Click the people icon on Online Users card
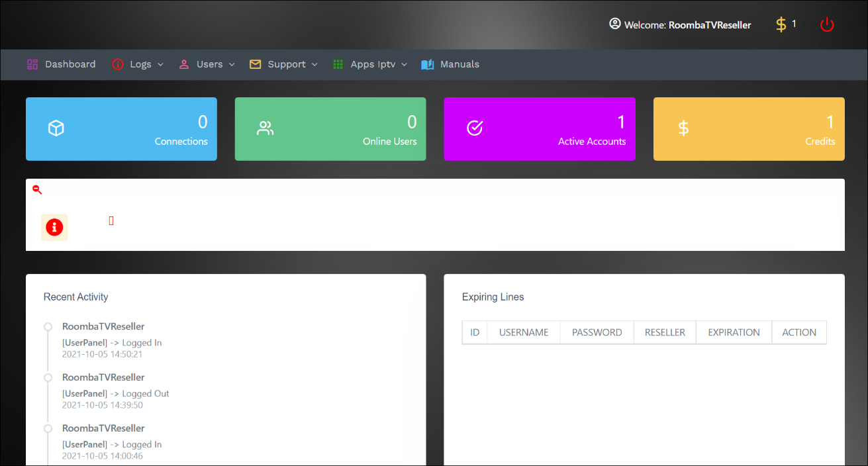 point(265,128)
